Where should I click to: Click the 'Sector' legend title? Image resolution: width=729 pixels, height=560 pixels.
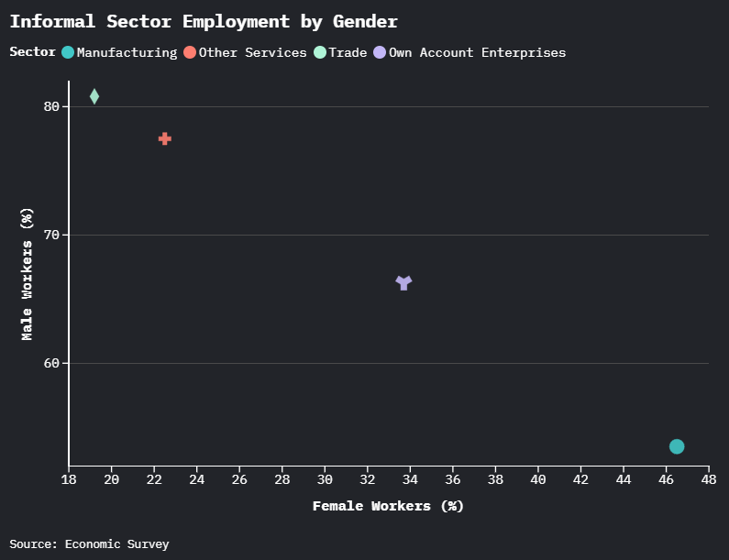(32, 51)
